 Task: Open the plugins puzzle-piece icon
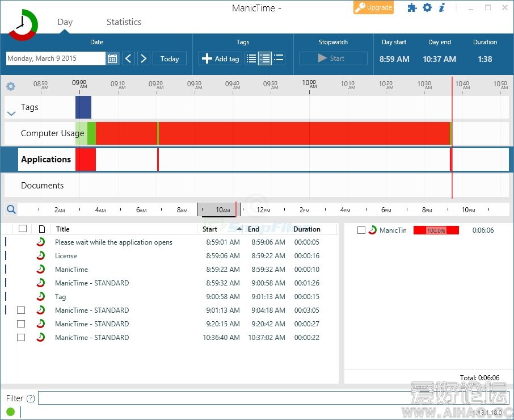coord(412,7)
